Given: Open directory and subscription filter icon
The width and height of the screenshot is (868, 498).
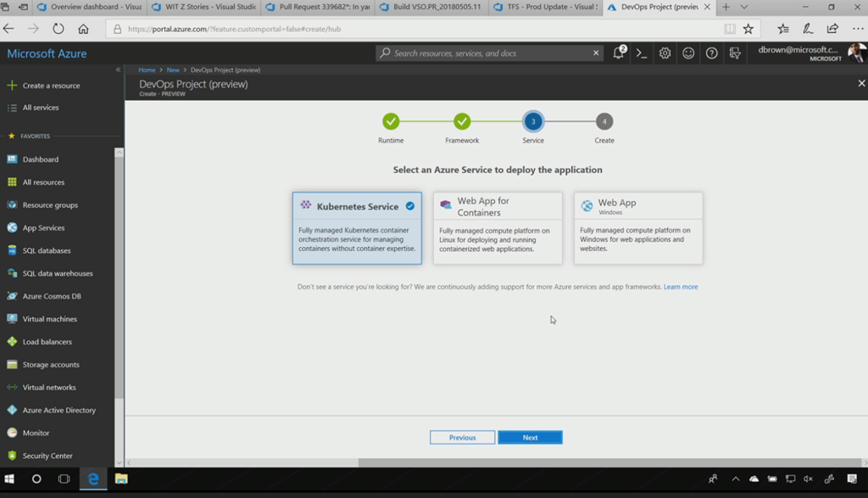Looking at the screenshot, I should point(735,53).
